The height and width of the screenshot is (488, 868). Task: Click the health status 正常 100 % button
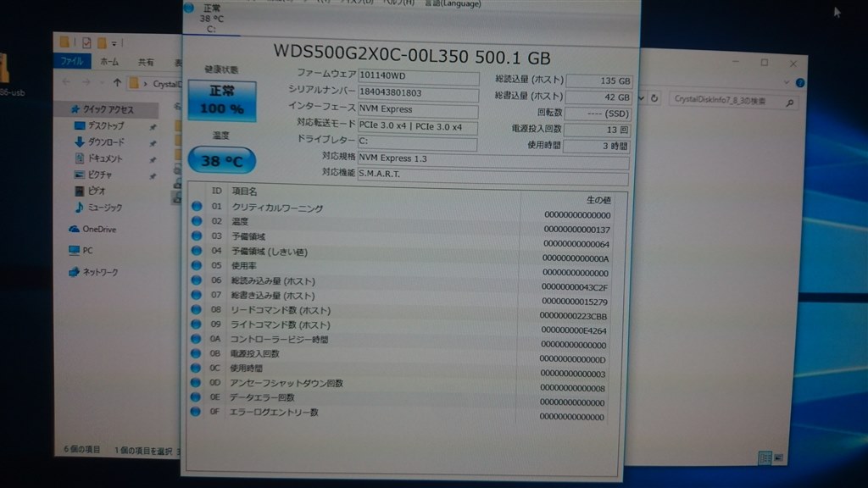click(x=222, y=100)
